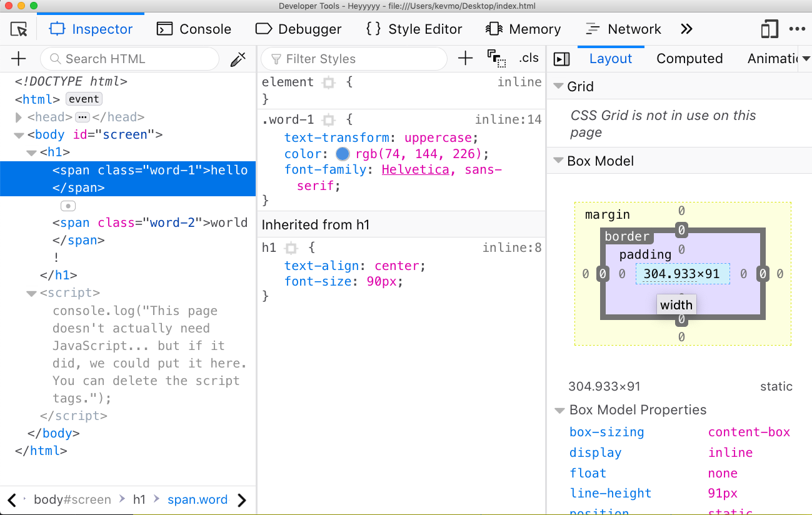Click the static position label

[x=776, y=387]
